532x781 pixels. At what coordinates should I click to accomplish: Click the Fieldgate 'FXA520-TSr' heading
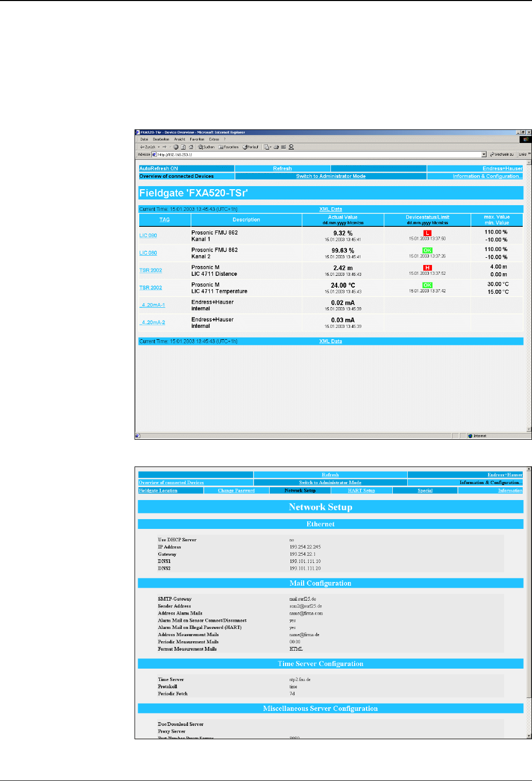(194, 193)
